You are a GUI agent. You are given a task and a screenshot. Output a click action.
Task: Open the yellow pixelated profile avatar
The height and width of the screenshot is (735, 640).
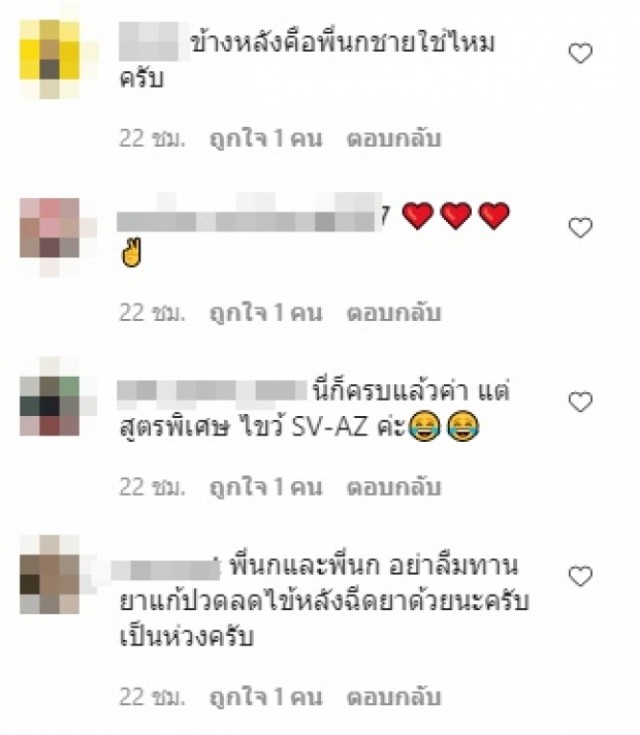coord(49,59)
